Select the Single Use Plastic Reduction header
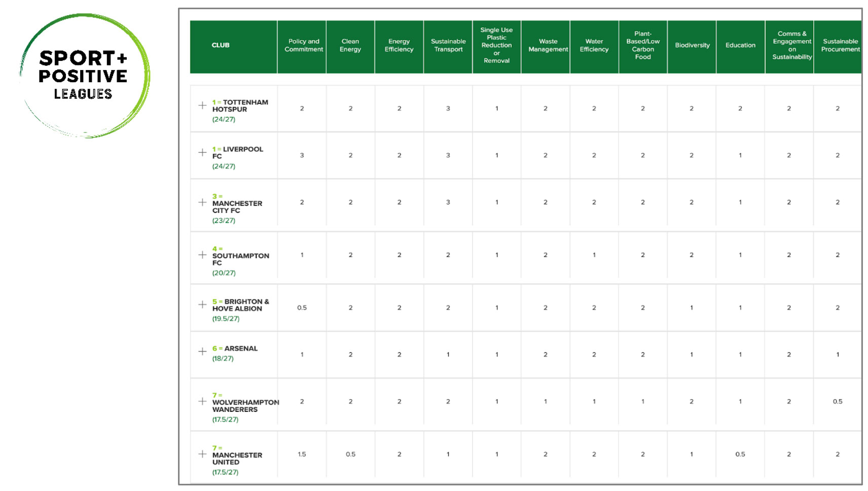 [496, 46]
